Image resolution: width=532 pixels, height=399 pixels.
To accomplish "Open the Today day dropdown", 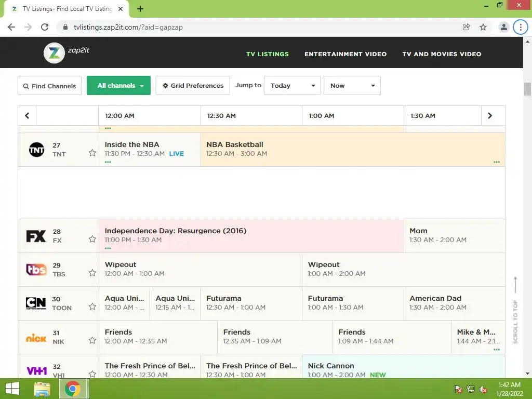I will pyautogui.click(x=292, y=86).
